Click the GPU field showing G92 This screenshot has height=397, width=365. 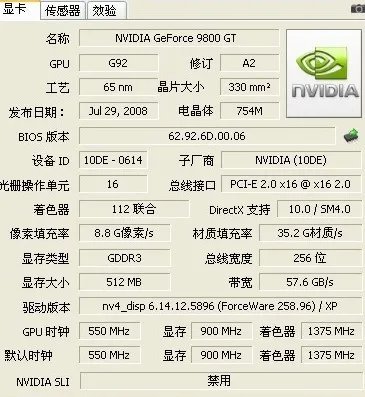[118, 63]
